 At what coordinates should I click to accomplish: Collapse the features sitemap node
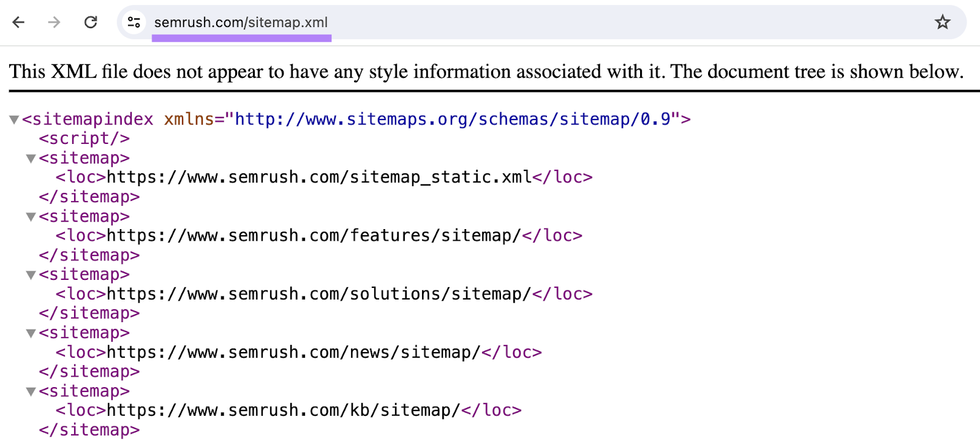pyautogui.click(x=30, y=216)
